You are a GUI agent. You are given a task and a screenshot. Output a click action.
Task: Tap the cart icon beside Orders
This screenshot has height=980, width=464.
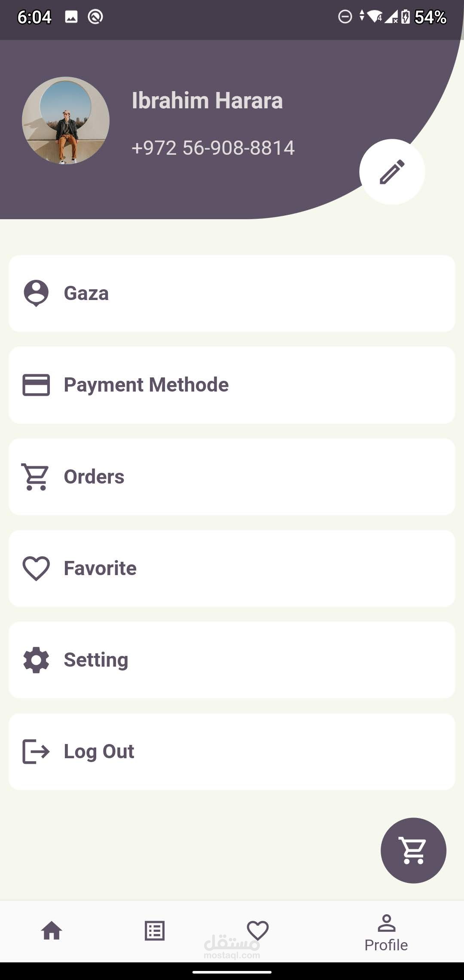36,477
